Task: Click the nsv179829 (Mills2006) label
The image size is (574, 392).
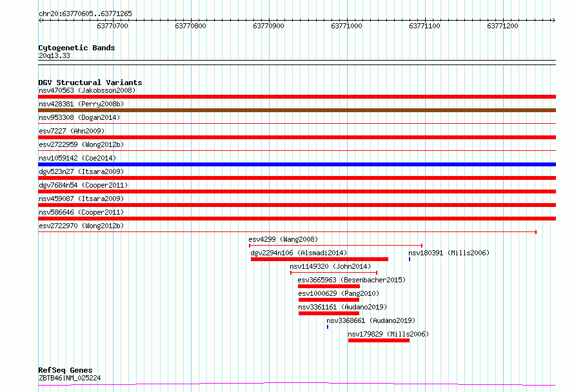Action: tap(388, 334)
